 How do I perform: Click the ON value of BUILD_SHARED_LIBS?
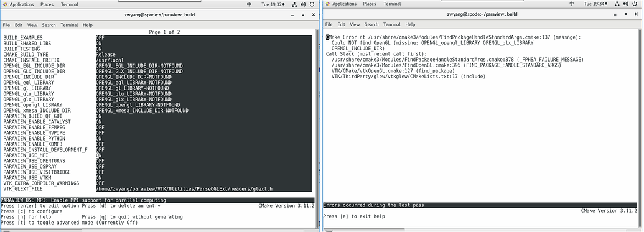[98, 44]
